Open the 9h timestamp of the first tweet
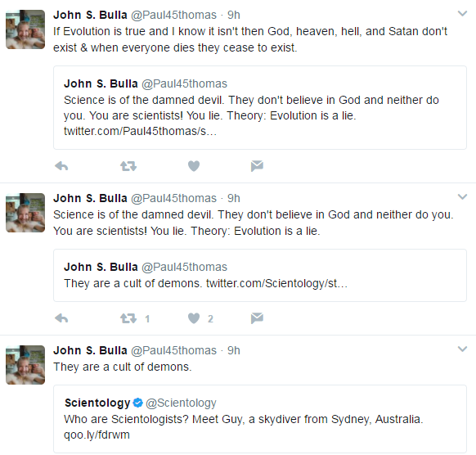 point(234,15)
